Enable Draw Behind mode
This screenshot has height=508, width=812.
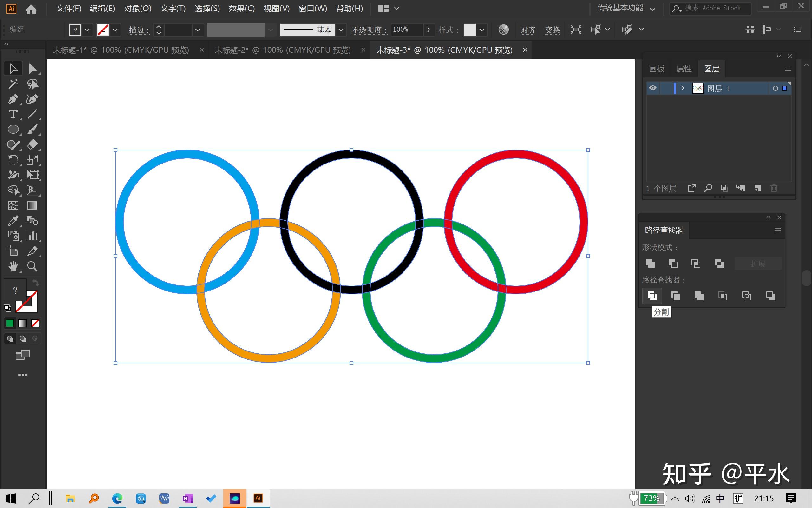[x=23, y=338]
